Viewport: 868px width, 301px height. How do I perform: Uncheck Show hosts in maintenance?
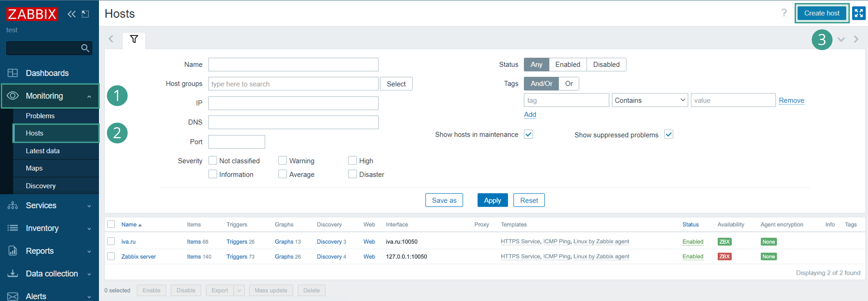[528, 134]
